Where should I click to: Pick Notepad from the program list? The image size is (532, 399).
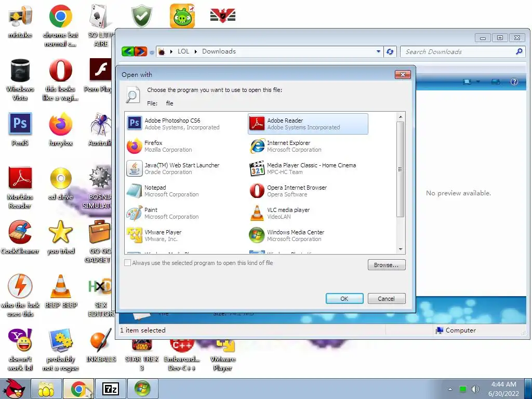(x=186, y=191)
